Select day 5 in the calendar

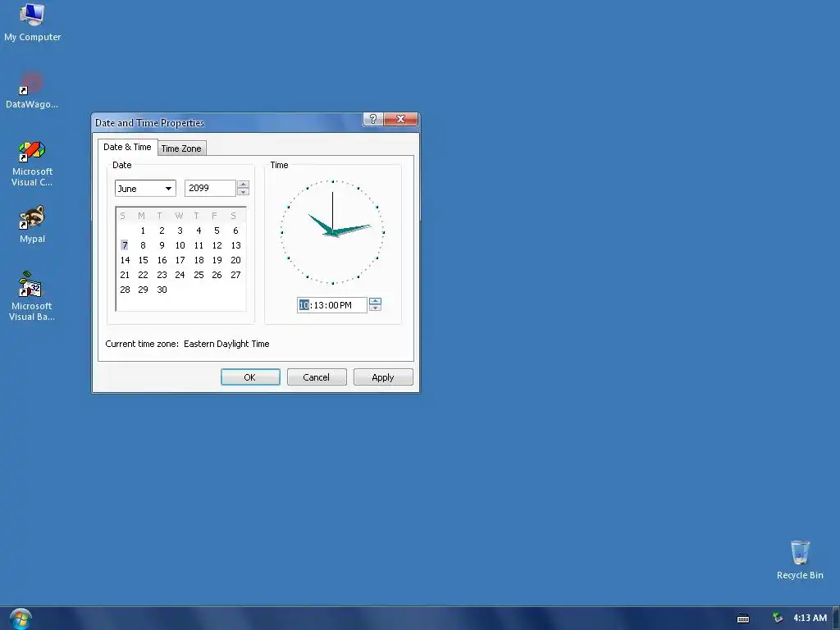pos(217,231)
